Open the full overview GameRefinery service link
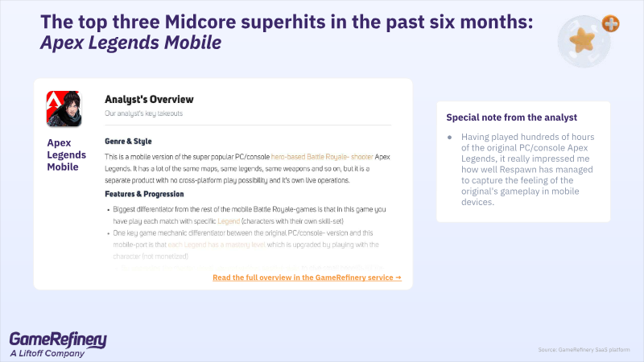 point(303,278)
